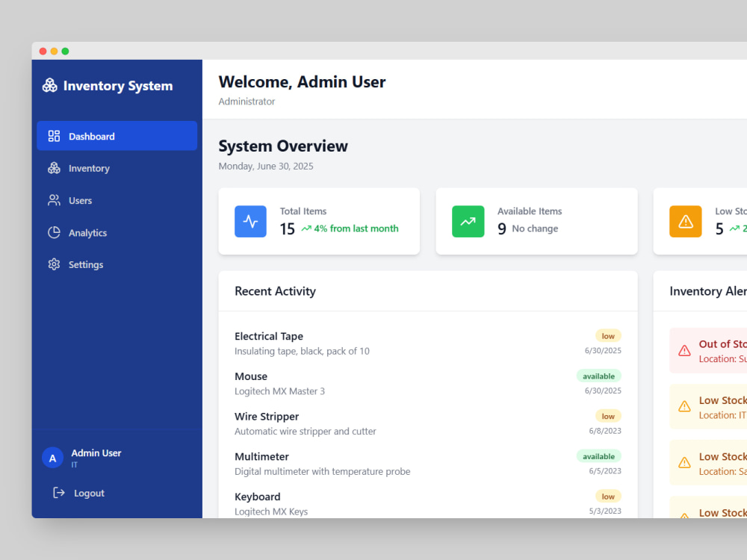
Task: Click the 4% from last month text
Action: coord(356,228)
